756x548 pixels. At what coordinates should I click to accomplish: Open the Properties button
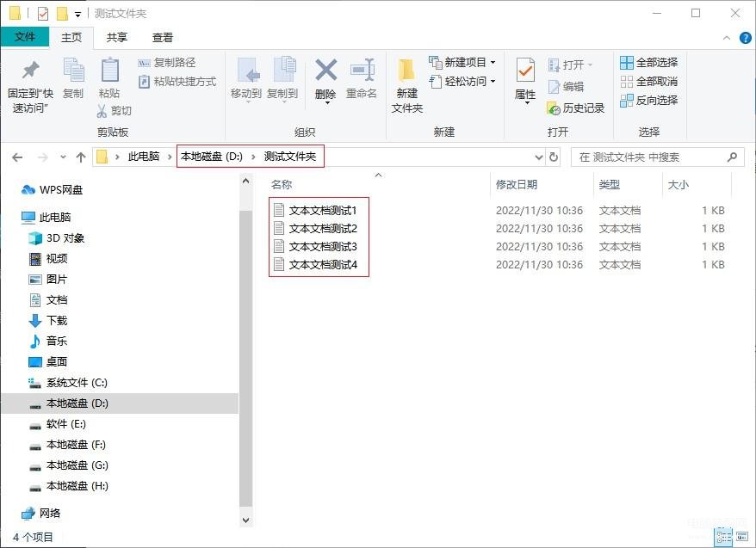pyautogui.click(x=525, y=79)
